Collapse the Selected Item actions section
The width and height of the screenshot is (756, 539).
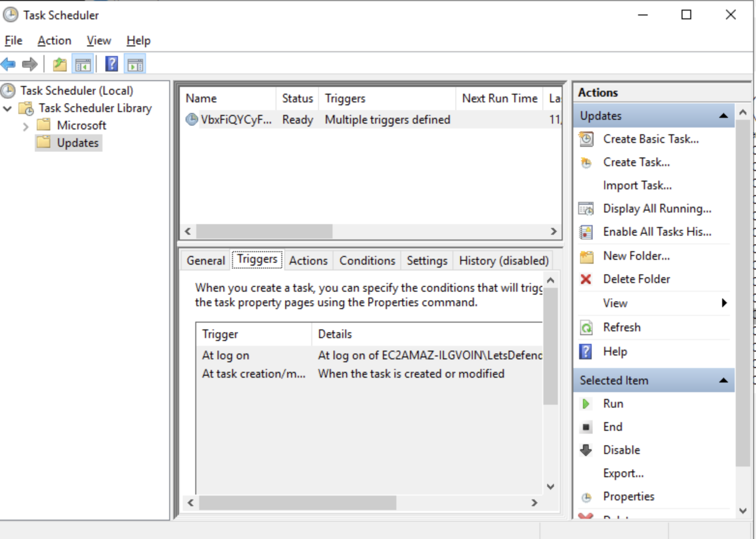coord(724,381)
